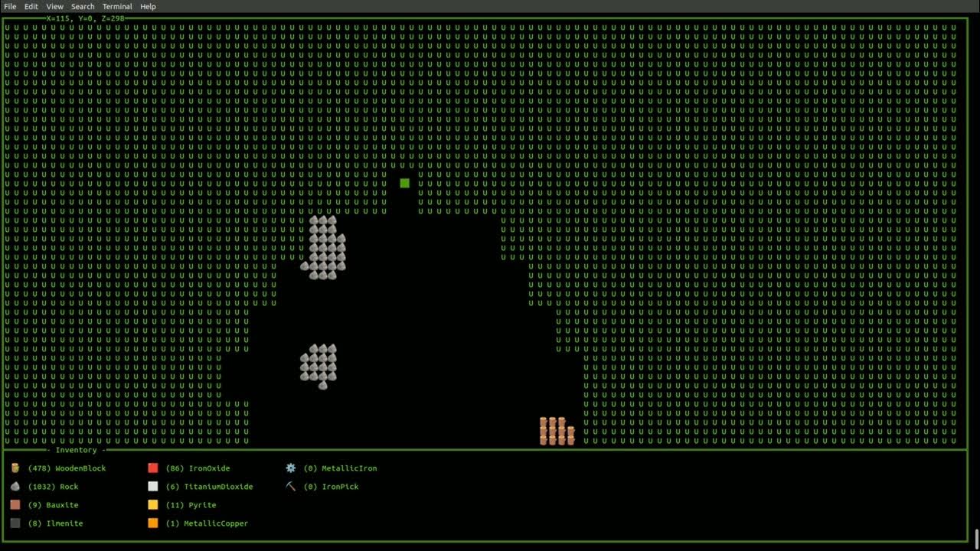Select the '(8) Ilmenite' inventory text
Viewport: 980px width, 551px height.
coord(55,523)
